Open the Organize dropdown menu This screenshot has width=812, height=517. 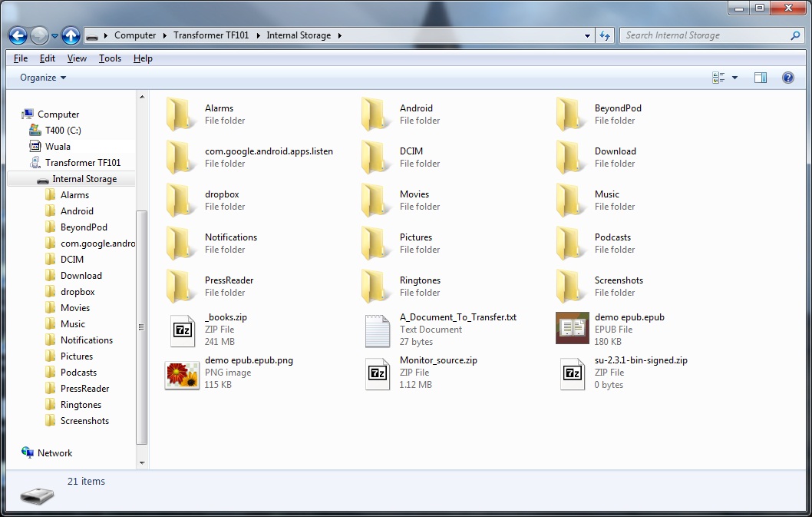pos(43,78)
